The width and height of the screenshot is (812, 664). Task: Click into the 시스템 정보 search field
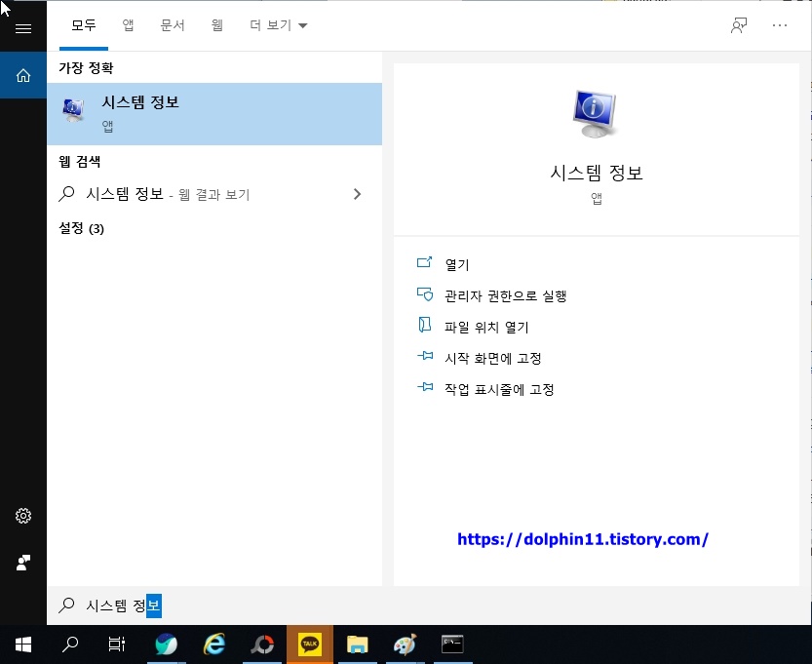[x=429, y=605]
